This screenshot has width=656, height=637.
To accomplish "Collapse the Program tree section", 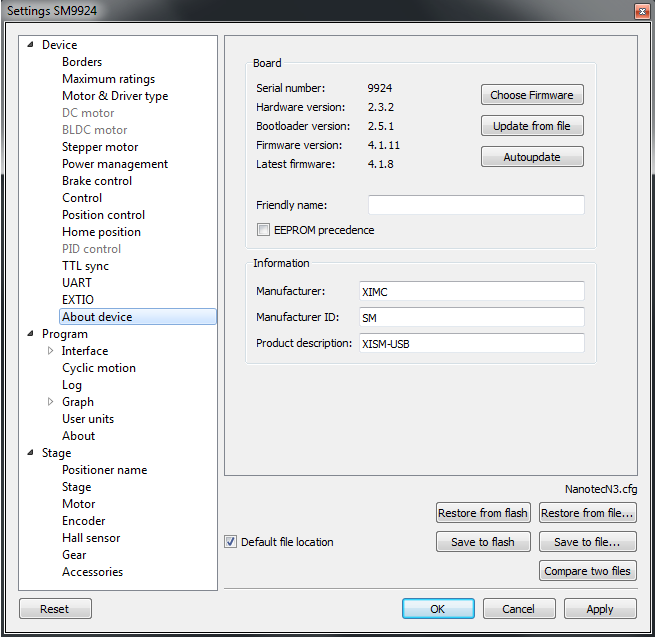I will coord(30,334).
